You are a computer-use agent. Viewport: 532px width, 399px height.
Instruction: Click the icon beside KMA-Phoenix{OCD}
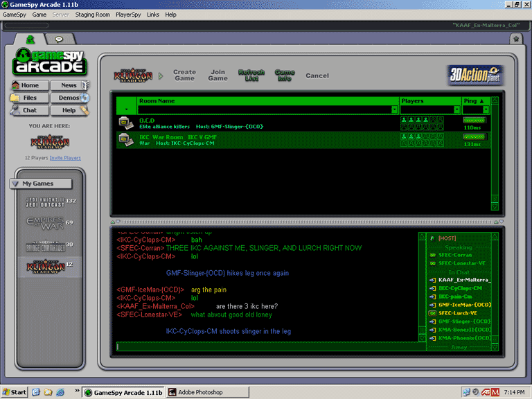click(x=432, y=338)
